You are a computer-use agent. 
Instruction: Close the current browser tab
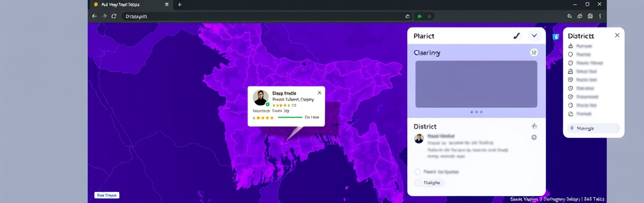(167, 4)
